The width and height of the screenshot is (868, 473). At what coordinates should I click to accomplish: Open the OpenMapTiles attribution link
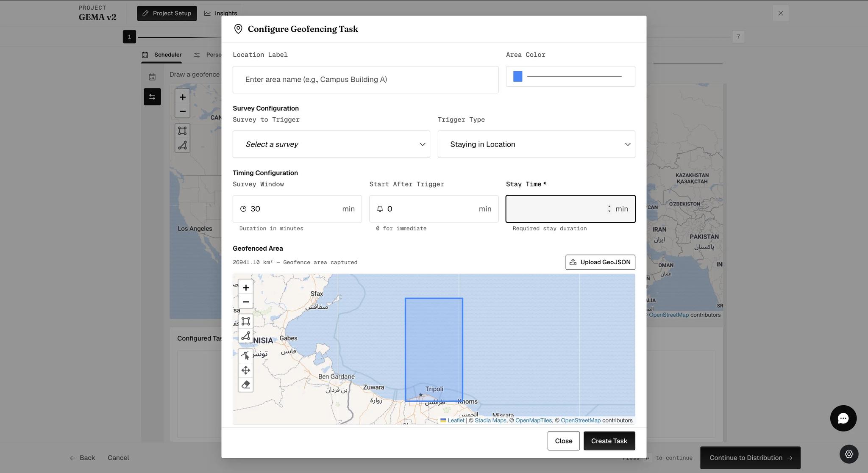[534, 420]
